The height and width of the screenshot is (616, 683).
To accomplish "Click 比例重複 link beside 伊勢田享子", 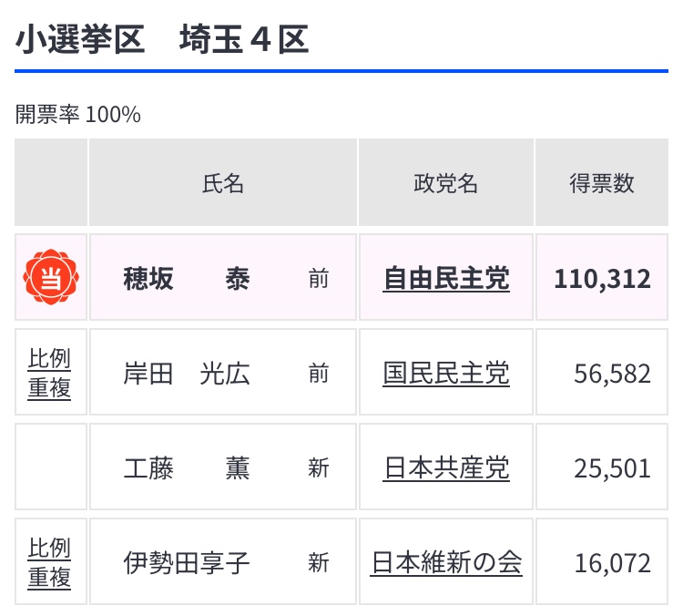I will point(49,562).
